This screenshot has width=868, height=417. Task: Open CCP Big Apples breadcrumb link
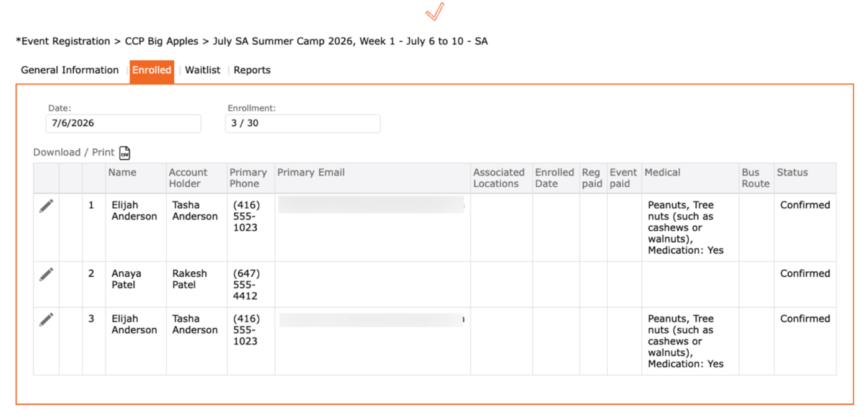[162, 42]
